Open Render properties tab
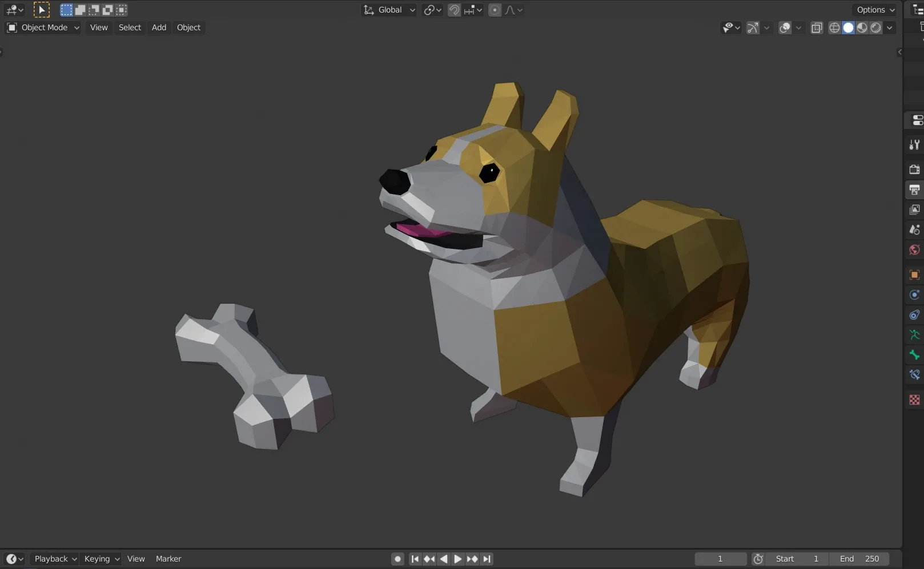This screenshot has height=569, width=924. point(914,170)
